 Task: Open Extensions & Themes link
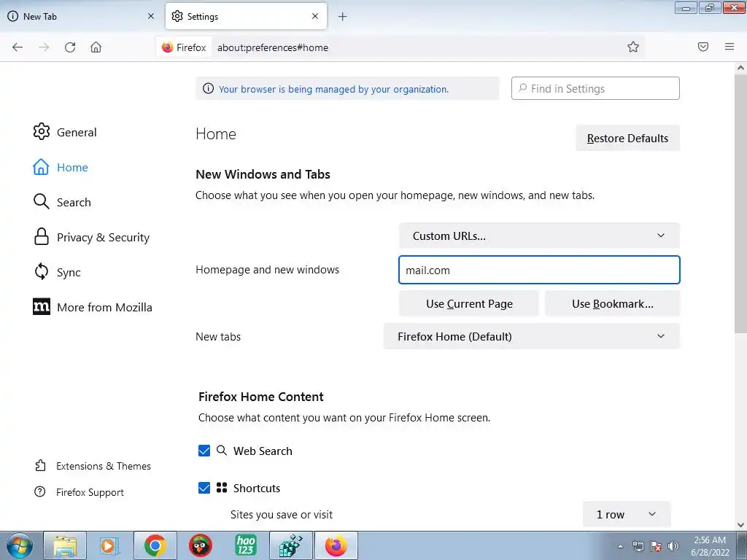93,466
